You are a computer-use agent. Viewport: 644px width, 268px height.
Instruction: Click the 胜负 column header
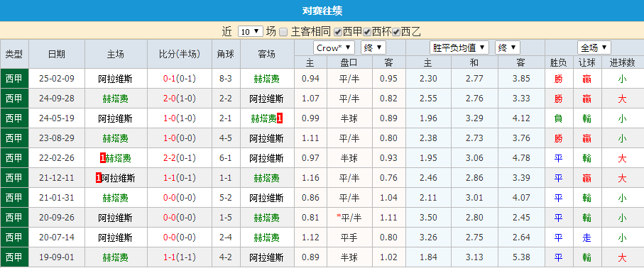coord(559,62)
